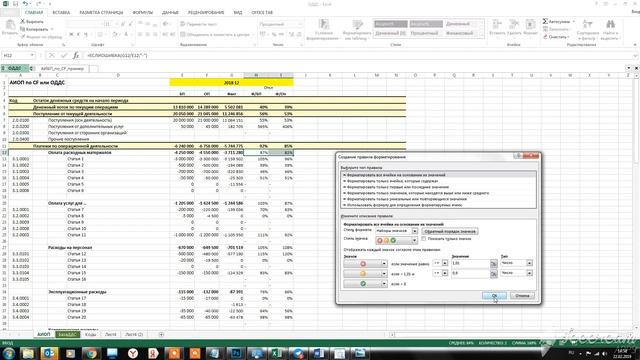
Task: Click range selector icon beside 1,01 field
Action: coord(493,264)
